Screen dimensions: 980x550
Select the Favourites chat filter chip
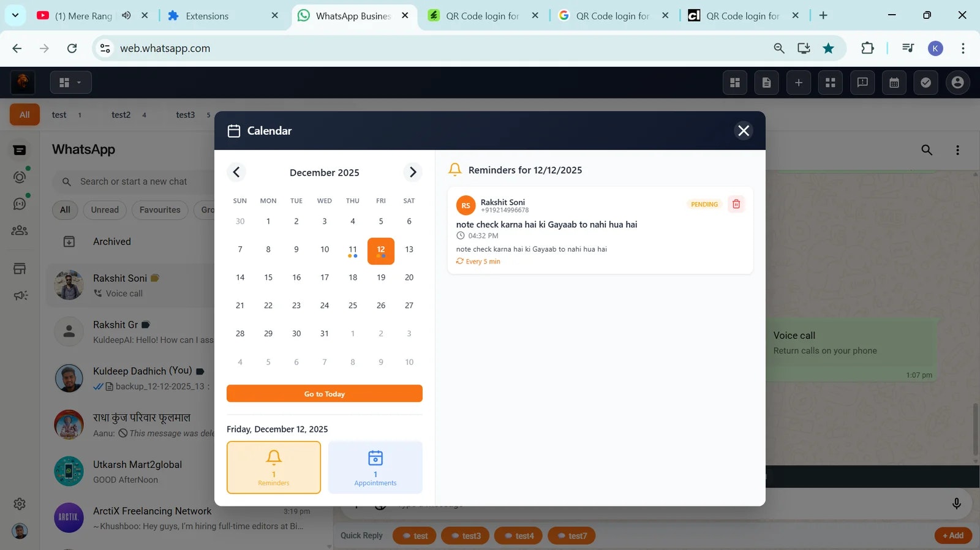tap(160, 209)
